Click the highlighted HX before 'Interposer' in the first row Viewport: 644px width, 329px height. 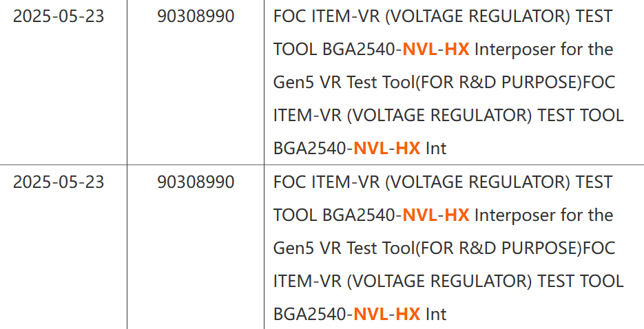click(457, 50)
